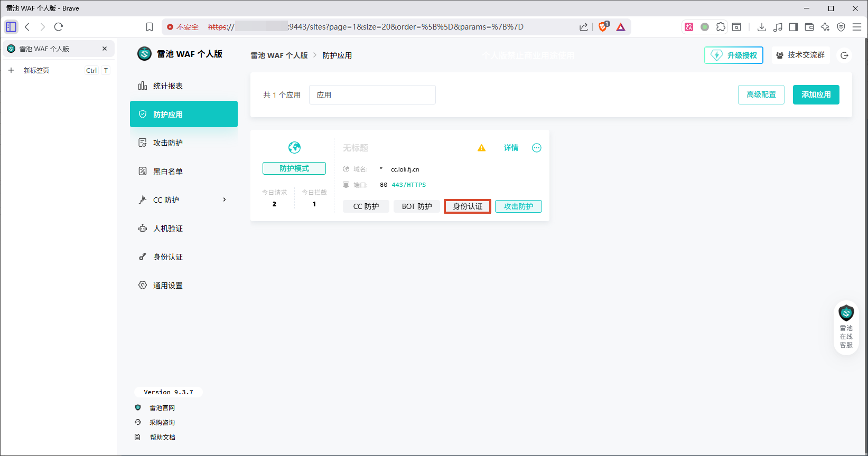This screenshot has width=868, height=456.
Task: Open the Brave main menu hamburger
Action: (x=857, y=27)
